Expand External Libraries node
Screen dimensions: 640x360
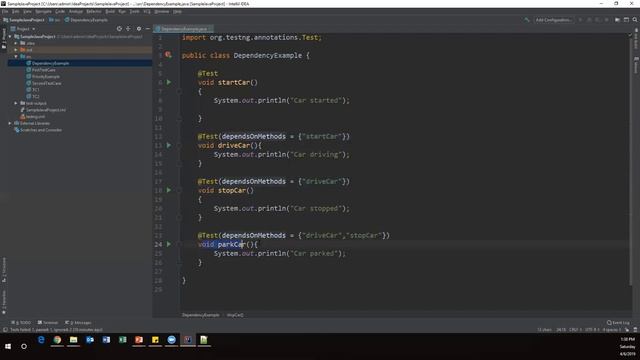pos(10,123)
